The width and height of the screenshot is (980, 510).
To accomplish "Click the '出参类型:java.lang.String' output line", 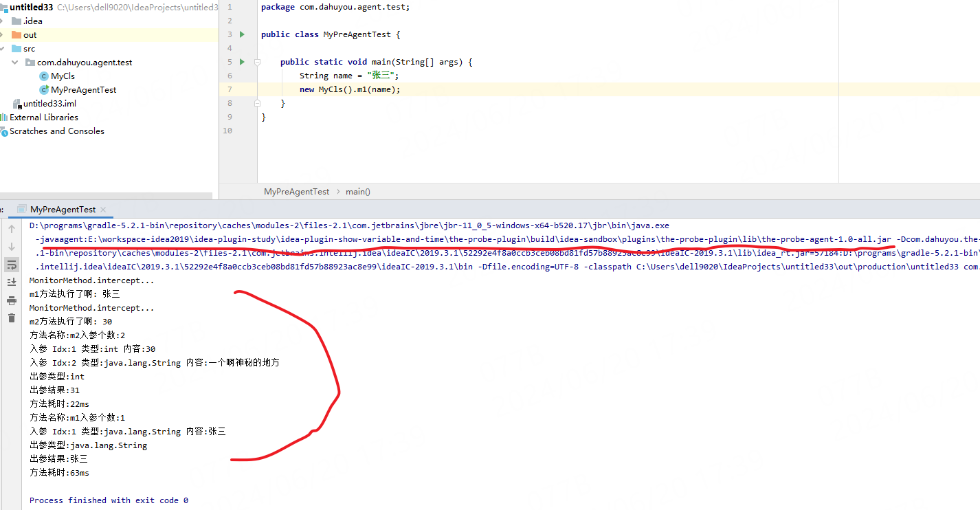I will (x=88, y=445).
